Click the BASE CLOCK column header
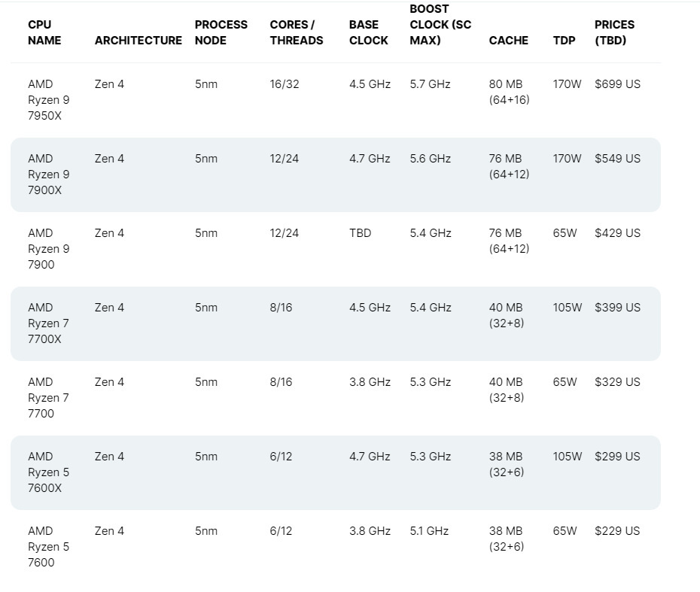Screen dimensions: 700x592 pos(368,32)
